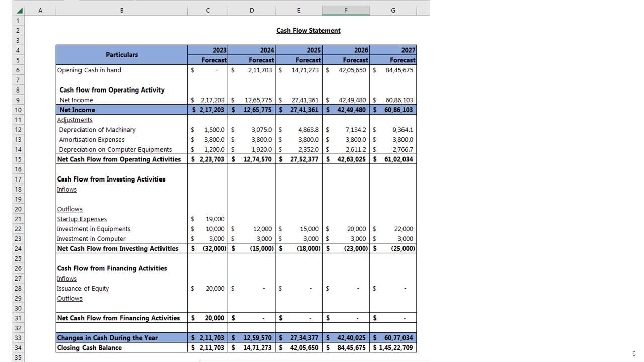The height and width of the screenshot is (362, 644).
Task: Click the 2025 year header cell
Action: coord(298,50)
